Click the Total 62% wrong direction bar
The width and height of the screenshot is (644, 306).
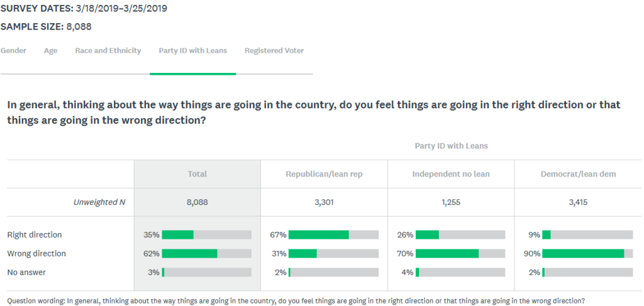point(206,253)
